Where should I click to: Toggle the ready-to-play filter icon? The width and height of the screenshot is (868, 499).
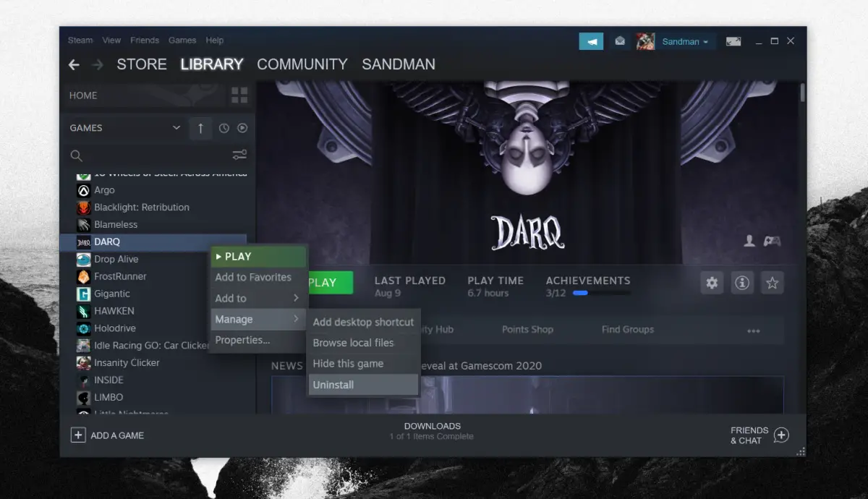pyautogui.click(x=242, y=128)
